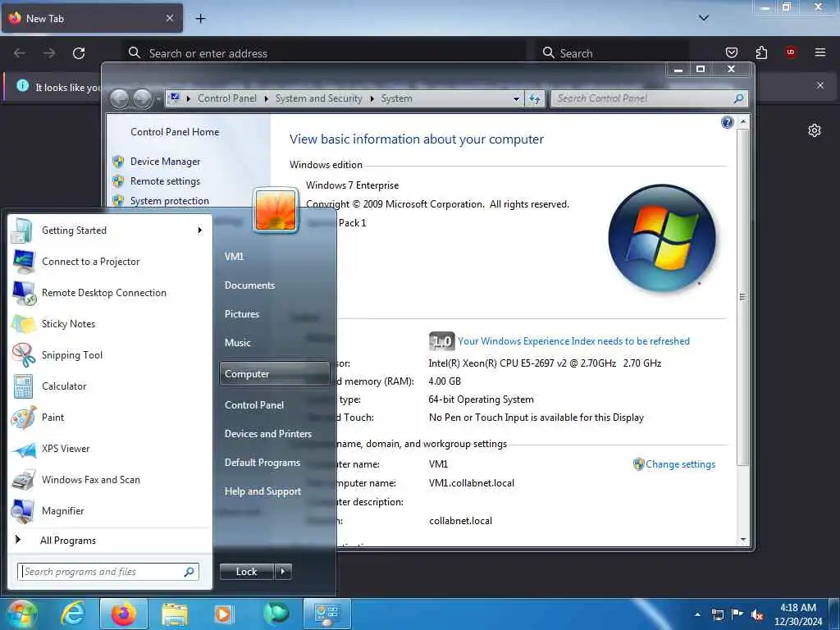The width and height of the screenshot is (840, 630).
Task: Dismiss the Firefox notification bar with X
Action: click(x=819, y=85)
